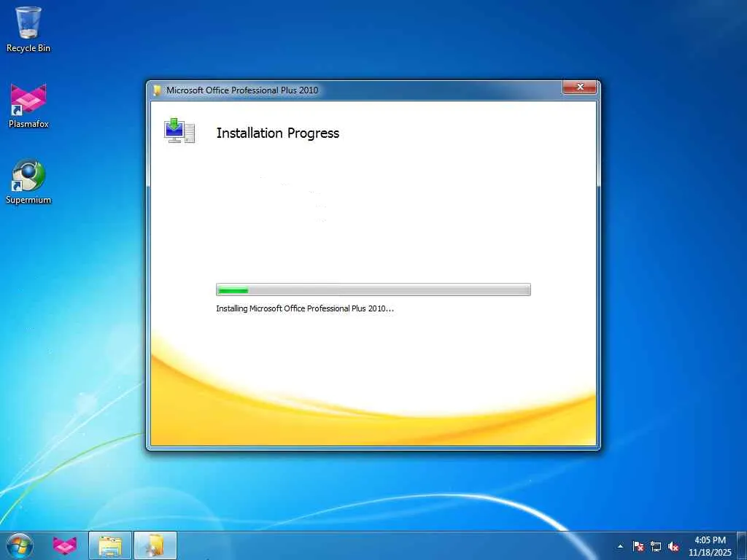Image resolution: width=747 pixels, height=560 pixels.
Task: Open the Windows Start menu orb
Action: click(x=20, y=545)
